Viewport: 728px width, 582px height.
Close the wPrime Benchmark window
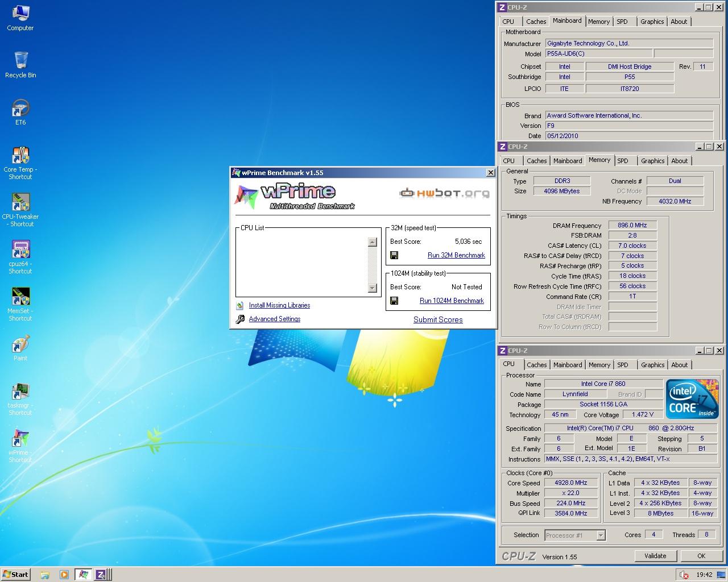tap(491, 173)
